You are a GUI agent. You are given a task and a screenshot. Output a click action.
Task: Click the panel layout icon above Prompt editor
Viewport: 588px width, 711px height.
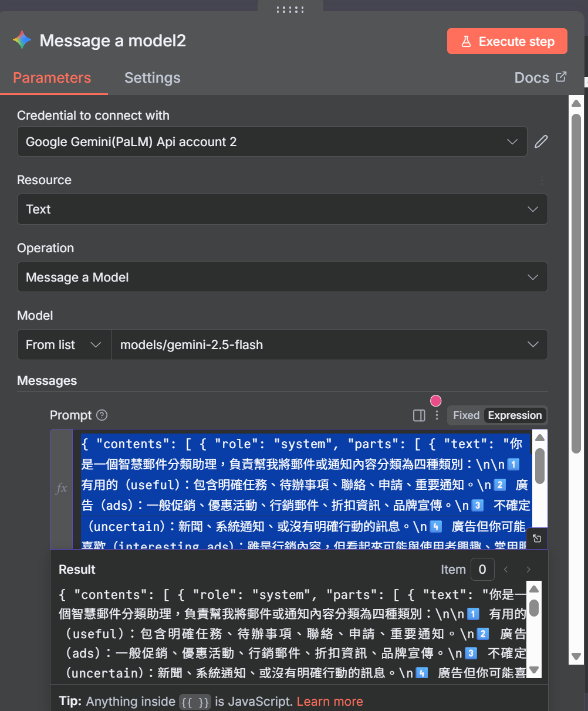(x=419, y=415)
